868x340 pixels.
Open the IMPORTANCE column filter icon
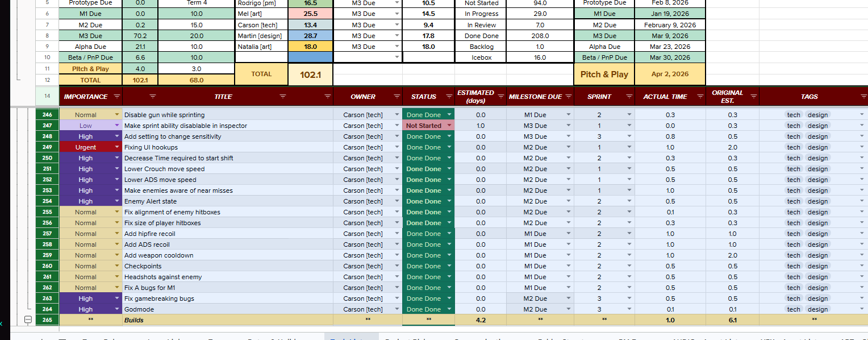(117, 97)
